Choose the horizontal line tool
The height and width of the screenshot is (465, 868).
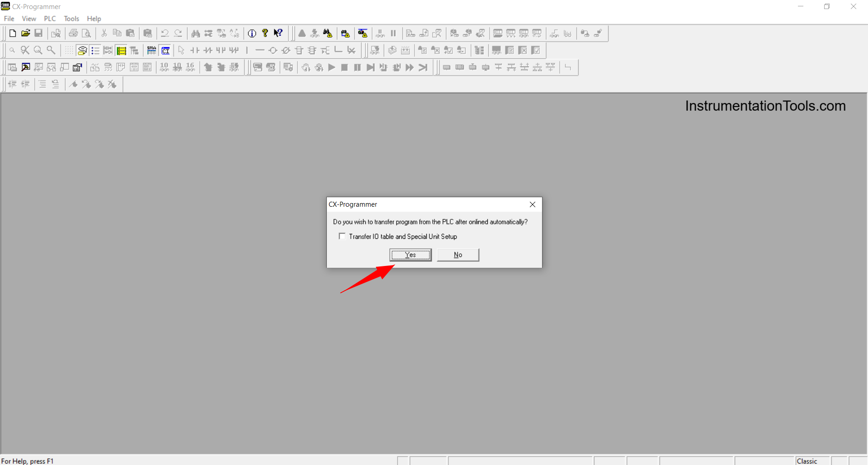coord(260,50)
